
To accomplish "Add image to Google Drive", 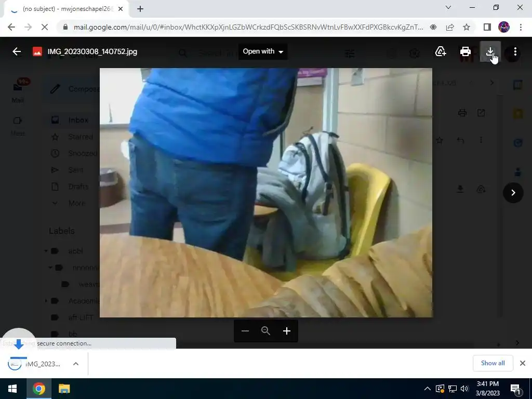I will (441, 51).
